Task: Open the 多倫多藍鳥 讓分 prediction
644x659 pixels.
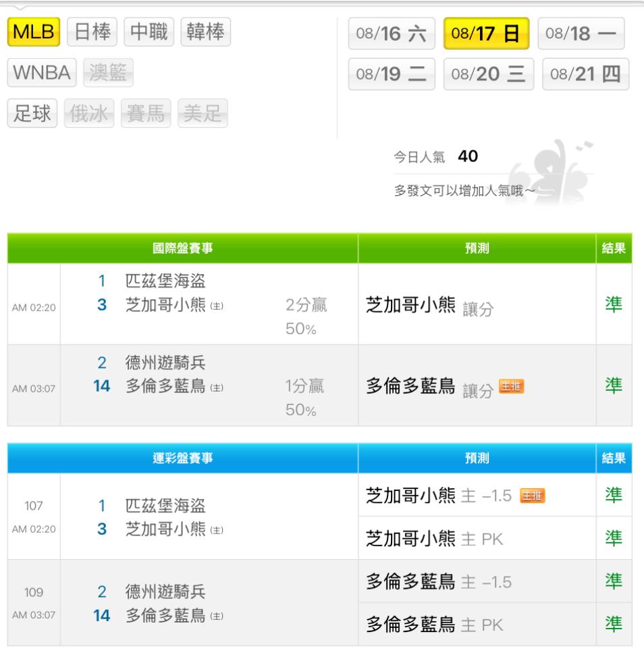Action: click(430, 387)
